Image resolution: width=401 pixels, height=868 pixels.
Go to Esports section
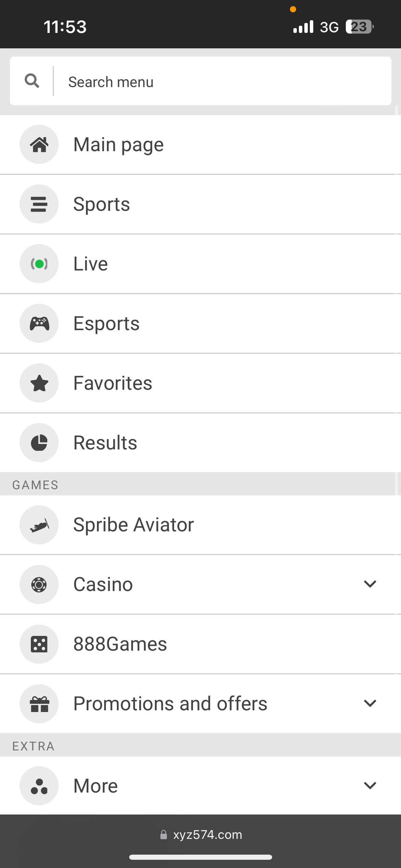(107, 324)
